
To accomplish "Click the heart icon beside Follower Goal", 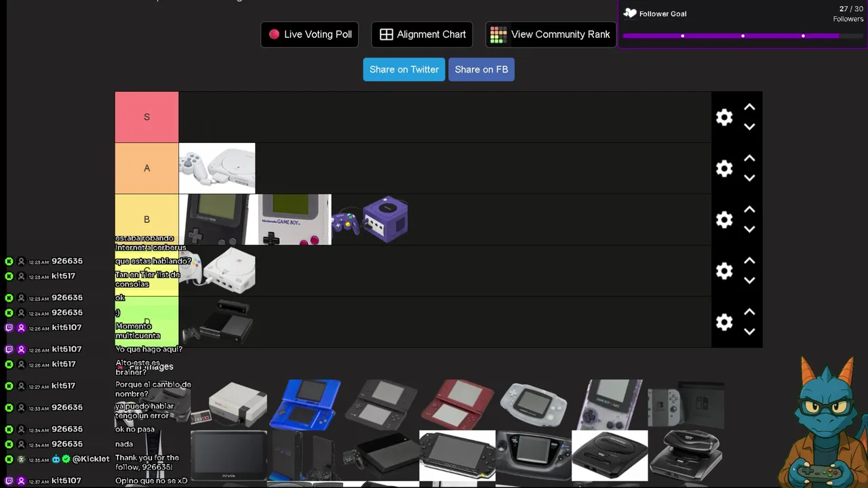I will [x=630, y=14].
